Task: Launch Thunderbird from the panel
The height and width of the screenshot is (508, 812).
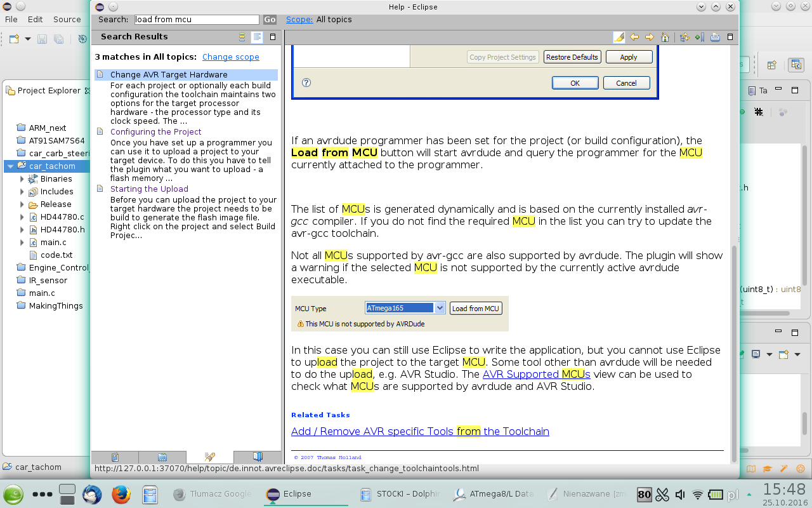Action: point(92,494)
